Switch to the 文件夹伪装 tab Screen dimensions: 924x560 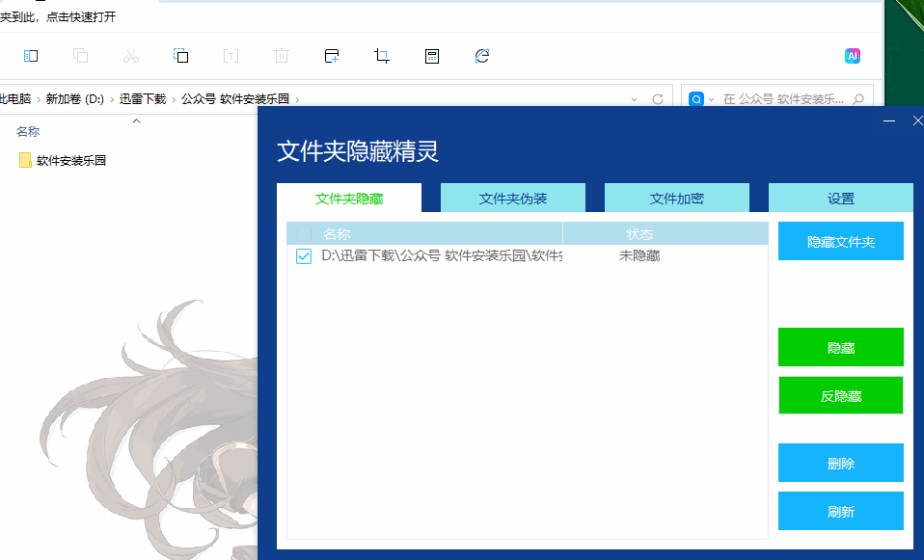coord(512,197)
